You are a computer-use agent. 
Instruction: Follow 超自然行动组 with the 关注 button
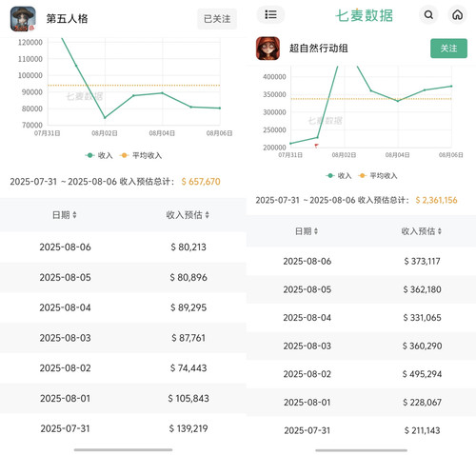pyautogui.click(x=448, y=49)
